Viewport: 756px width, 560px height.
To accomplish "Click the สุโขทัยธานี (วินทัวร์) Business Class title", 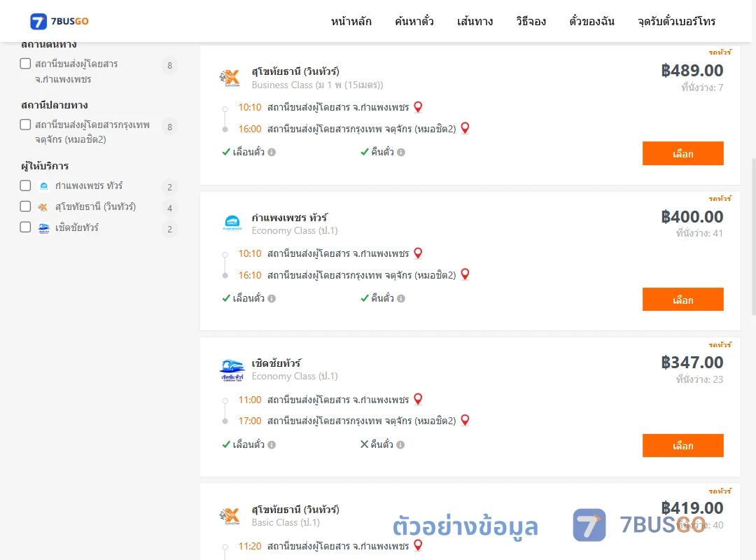I will pyautogui.click(x=295, y=71).
